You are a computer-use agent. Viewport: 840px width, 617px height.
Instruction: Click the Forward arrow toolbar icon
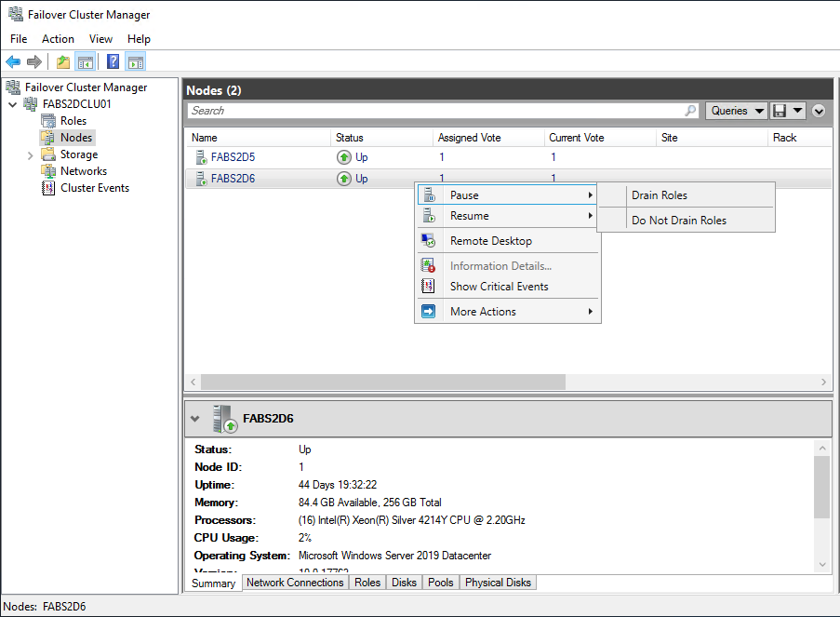click(34, 62)
